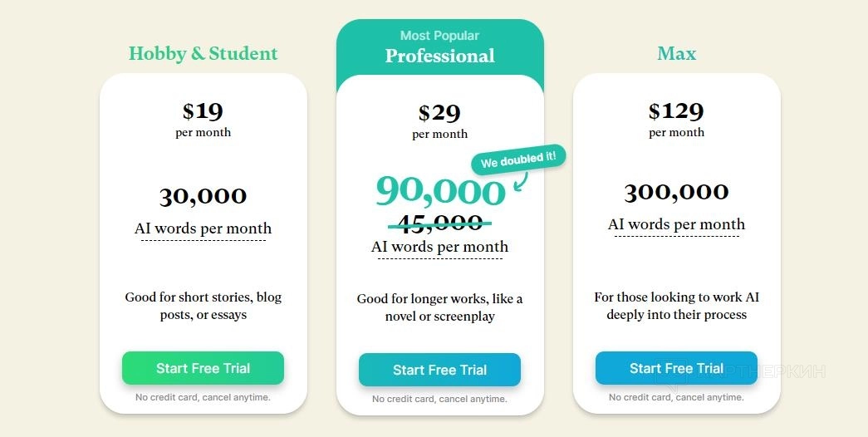Viewport: 868px width, 437px height.
Task: Click 'Good for longer works' description text
Action: [439, 307]
